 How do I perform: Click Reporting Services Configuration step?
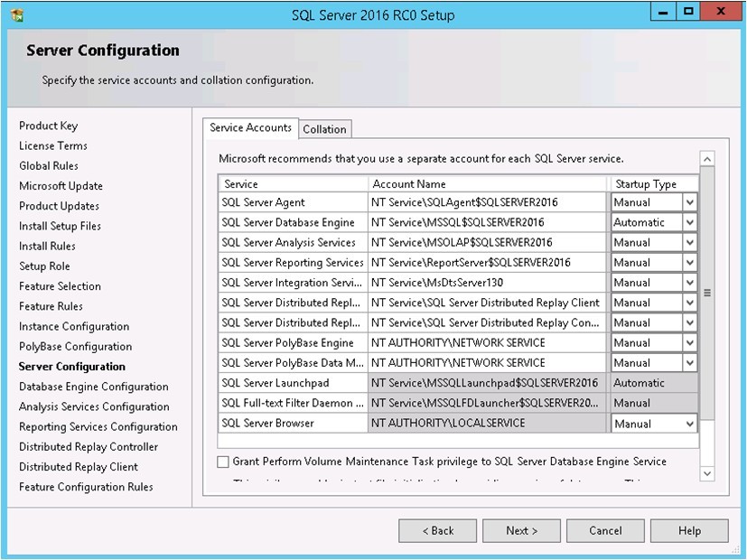[x=98, y=426]
